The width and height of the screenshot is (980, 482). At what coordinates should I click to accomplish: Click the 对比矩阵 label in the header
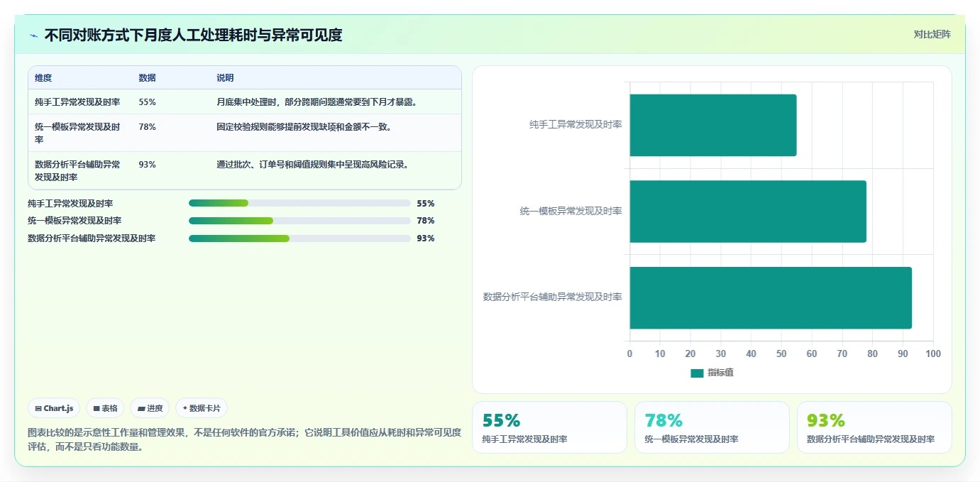(932, 34)
